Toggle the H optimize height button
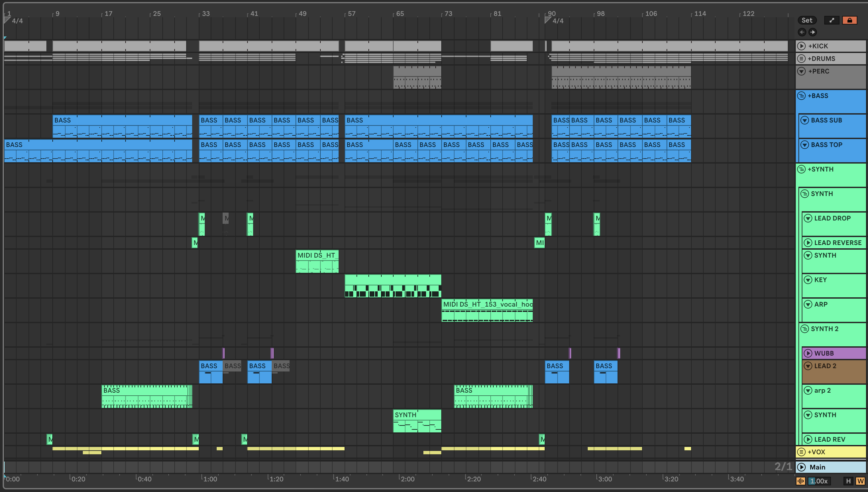The width and height of the screenshot is (868, 492). click(848, 481)
